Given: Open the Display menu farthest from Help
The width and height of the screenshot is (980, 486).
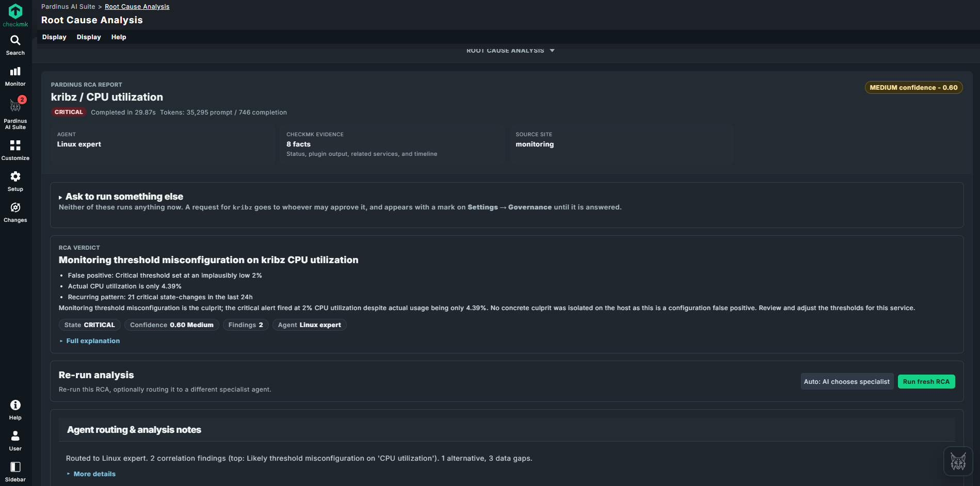Looking at the screenshot, I should (54, 37).
